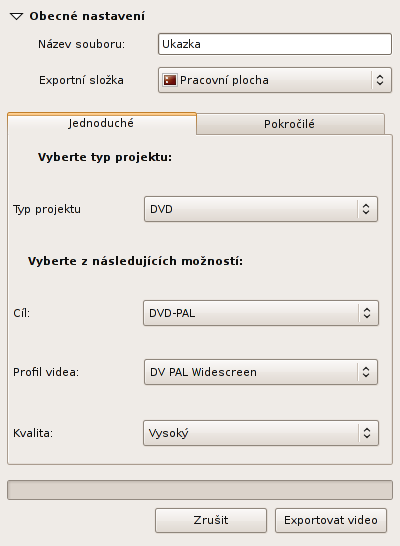This screenshot has height=546, width=400.
Task: Click the Typ projektu combo arrows
Action: [366, 209]
